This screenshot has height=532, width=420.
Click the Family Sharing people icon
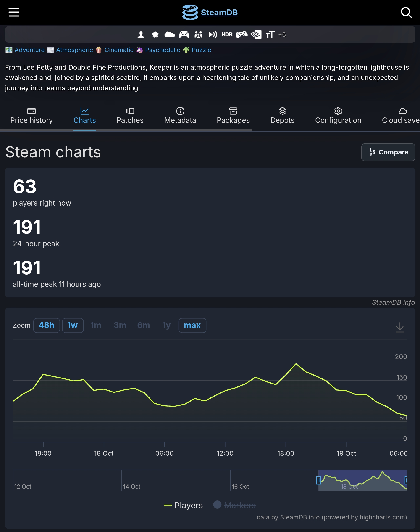click(x=198, y=35)
